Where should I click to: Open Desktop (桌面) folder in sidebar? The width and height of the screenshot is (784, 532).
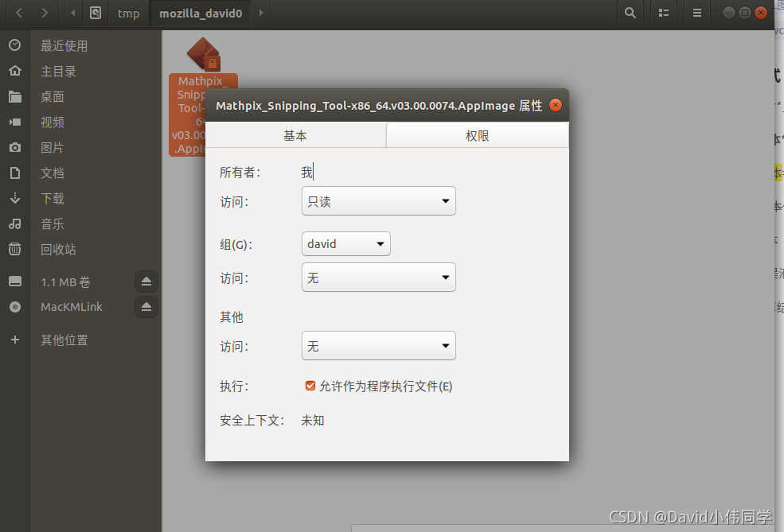click(x=81, y=96)
